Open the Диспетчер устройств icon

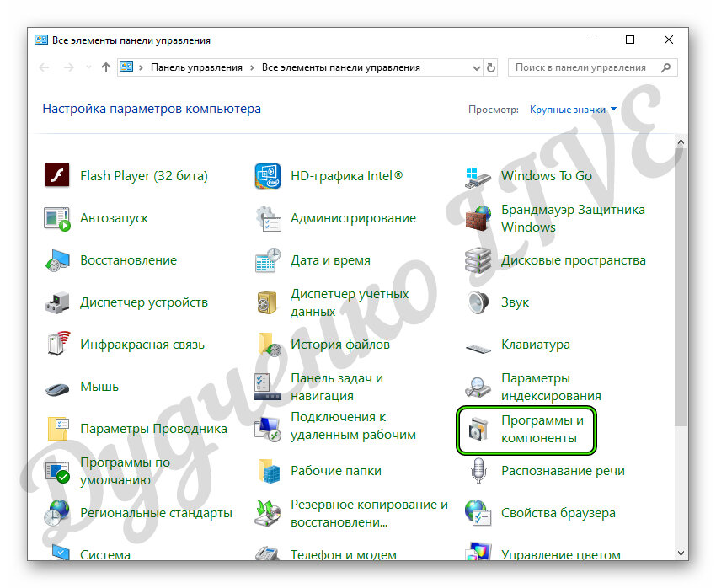tap(57, 302)
